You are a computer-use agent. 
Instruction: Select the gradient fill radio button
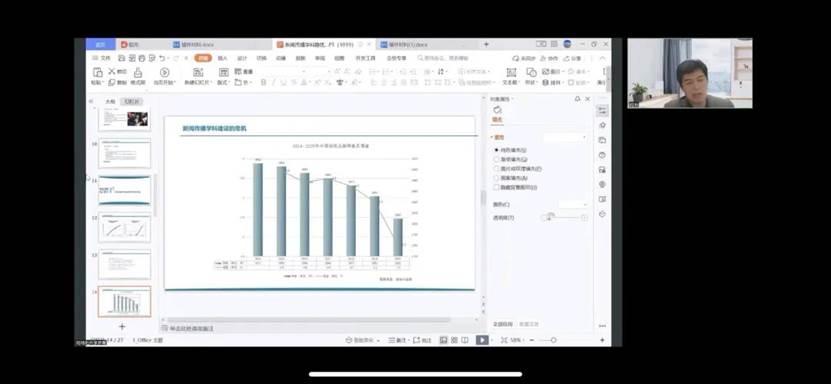(497, 159)
